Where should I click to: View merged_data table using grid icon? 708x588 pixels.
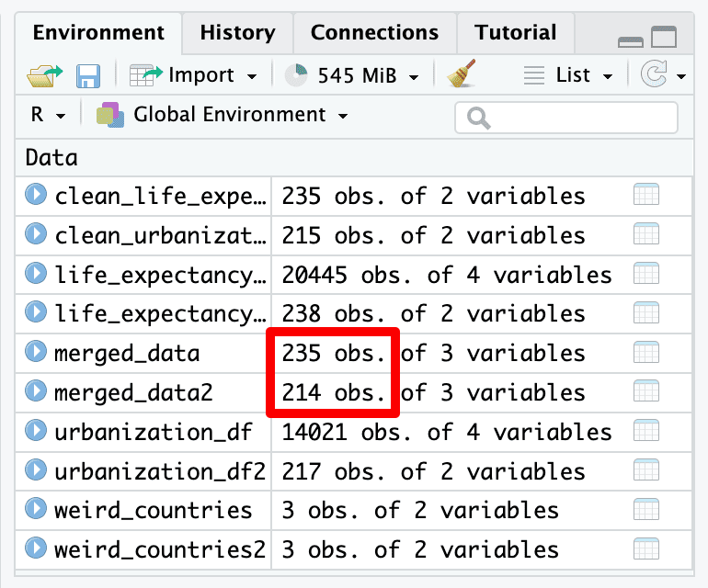coord(646,353)
